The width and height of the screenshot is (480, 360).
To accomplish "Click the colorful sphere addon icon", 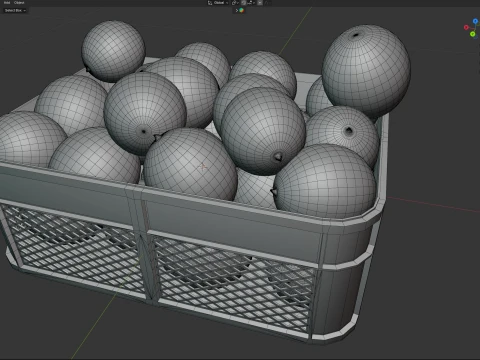I will coord(242,10).
